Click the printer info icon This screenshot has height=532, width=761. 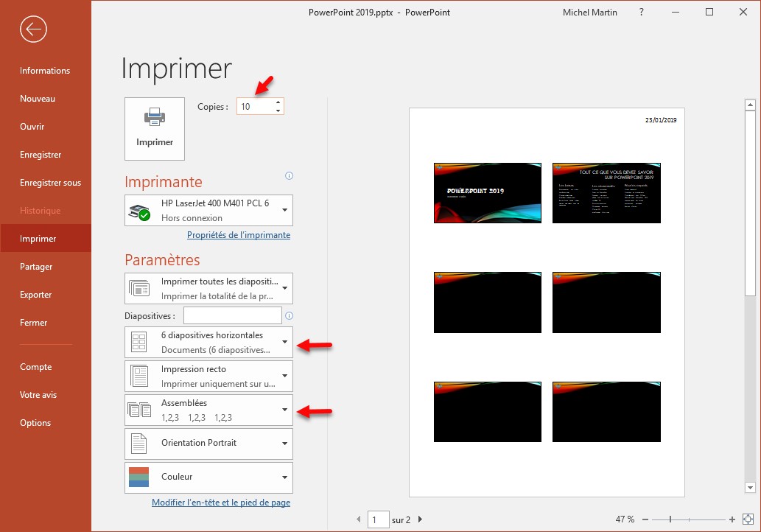[289, 176]
